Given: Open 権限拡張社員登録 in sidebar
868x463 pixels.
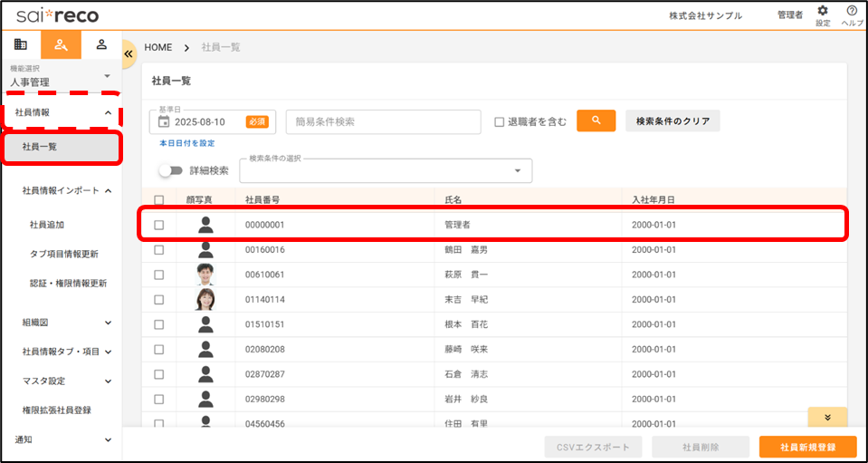Looking at the screenshot, I should (x=57, y=410).
